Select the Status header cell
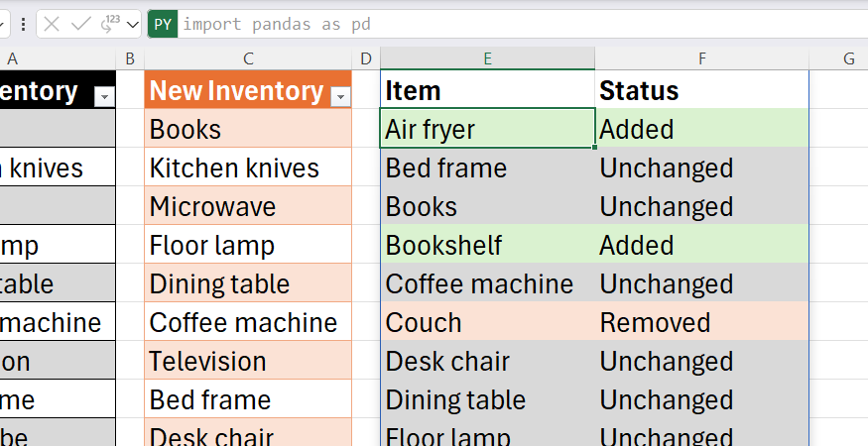 pos(702,89)
